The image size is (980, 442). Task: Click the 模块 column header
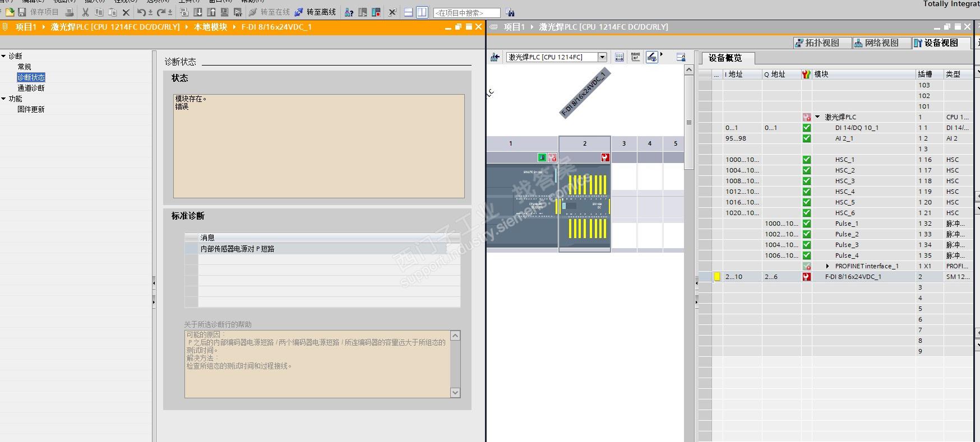point(864,74)
